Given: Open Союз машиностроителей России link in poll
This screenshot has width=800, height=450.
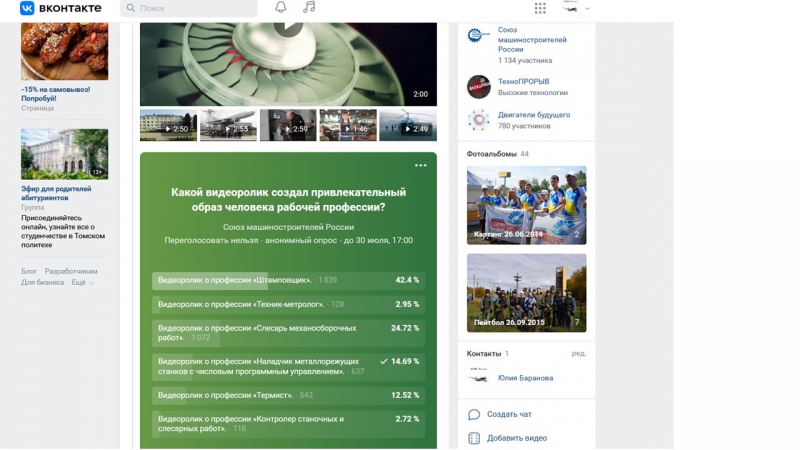Looking at the screenshot, I should 288,227.
